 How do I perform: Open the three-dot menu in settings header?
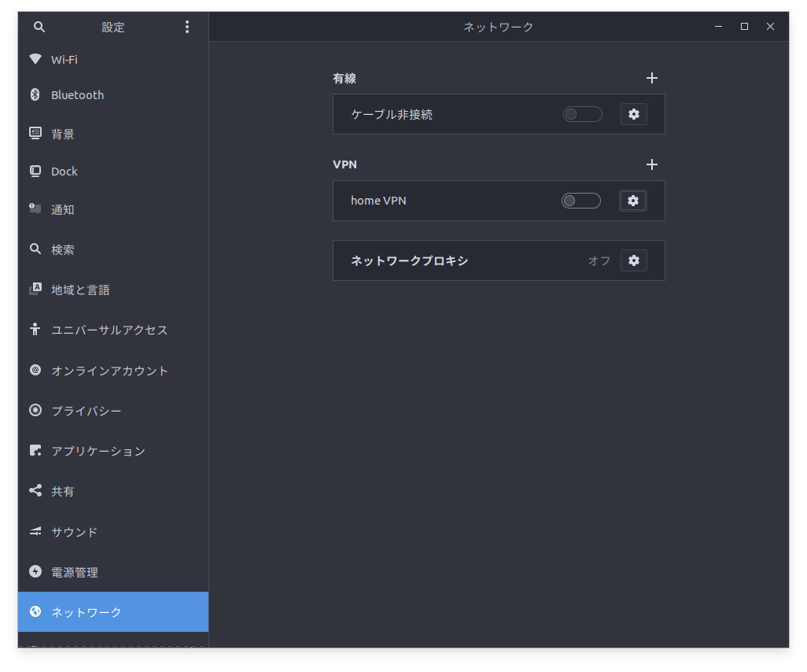click(187, 26)
